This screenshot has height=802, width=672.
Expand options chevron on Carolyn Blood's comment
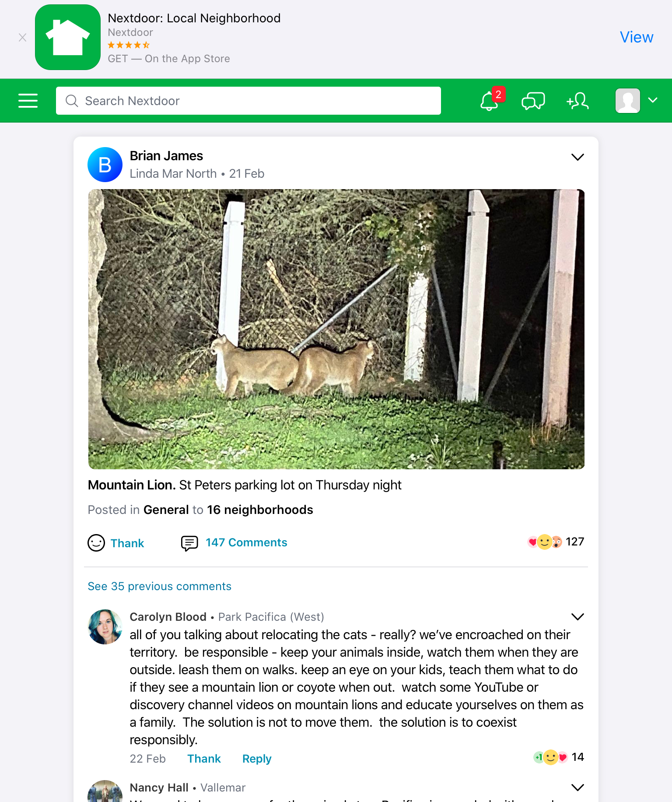point(577,616)
